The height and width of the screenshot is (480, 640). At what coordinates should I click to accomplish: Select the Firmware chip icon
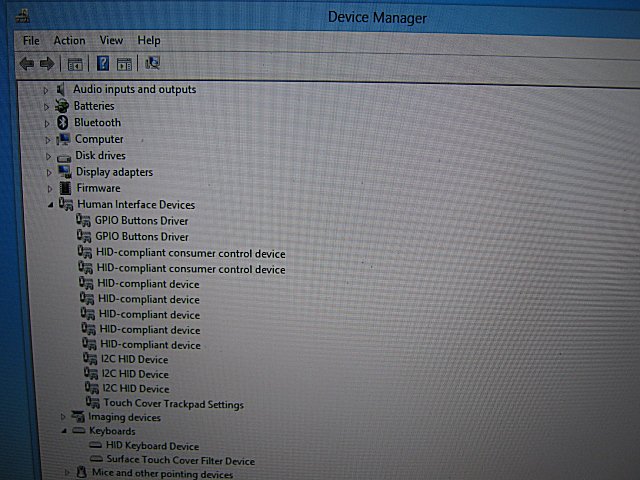pos(65,188)
